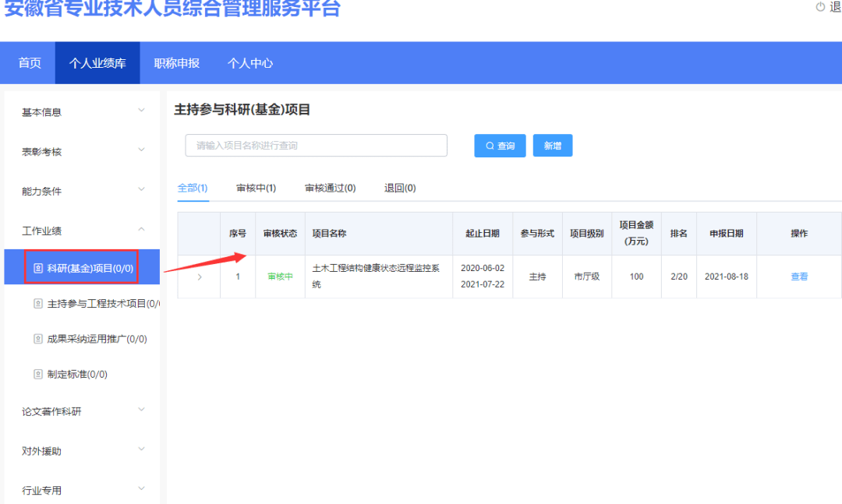Click the 查看 link in the operations column

798,277
